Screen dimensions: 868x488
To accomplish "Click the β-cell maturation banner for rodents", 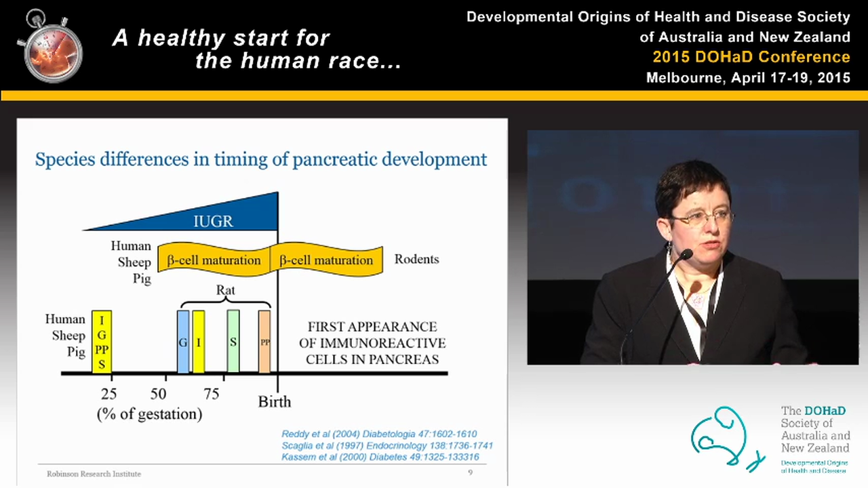I will click(325, 260).
